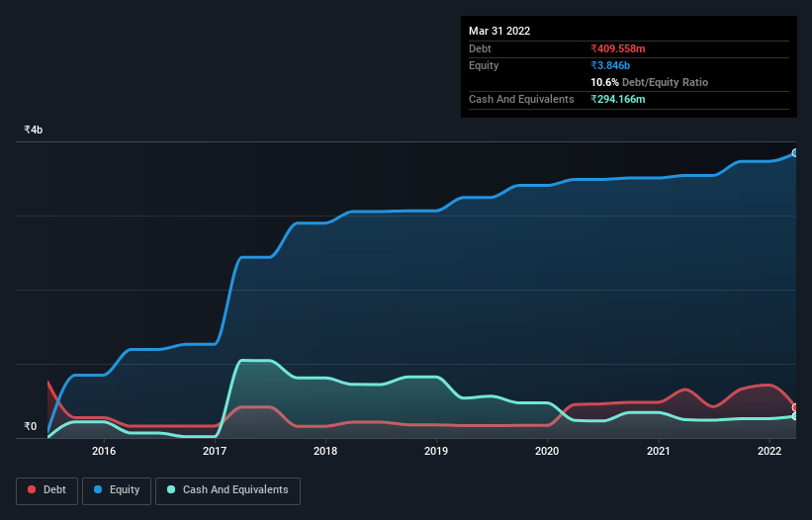
Task: Click the ₹0 y-axis label
Action: click(x=30, y=426)
